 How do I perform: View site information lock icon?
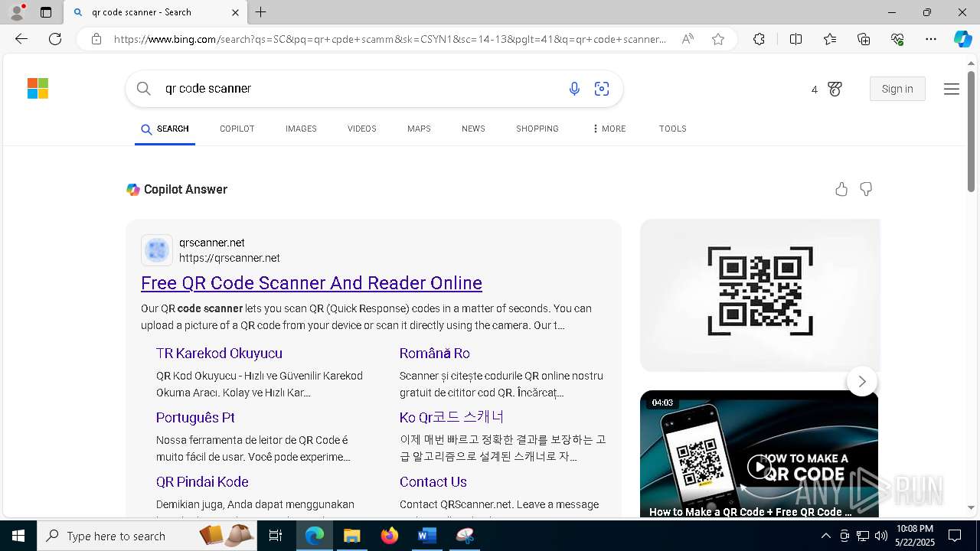(x=96, y=39)
